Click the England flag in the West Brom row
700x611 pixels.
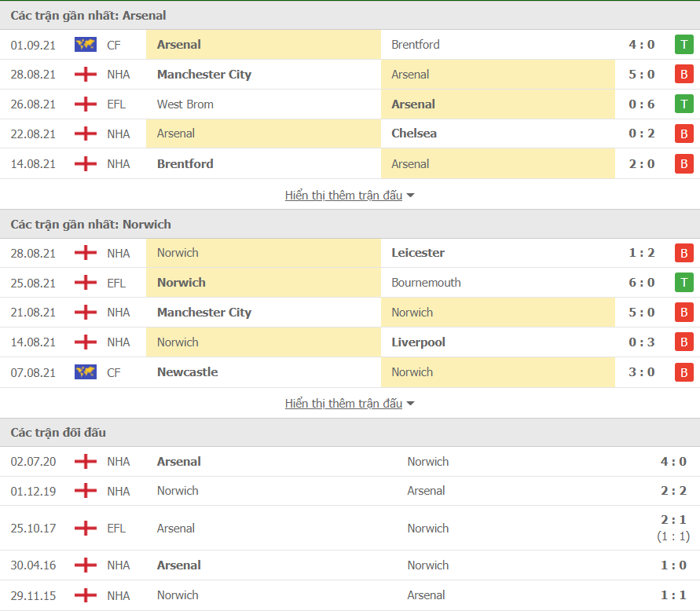point(86,104)
